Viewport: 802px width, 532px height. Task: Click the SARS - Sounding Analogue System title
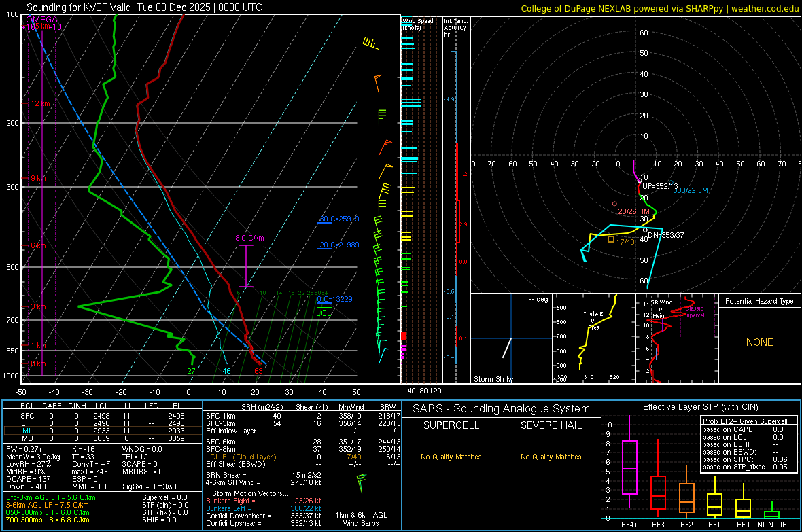(x=502, y=409)
